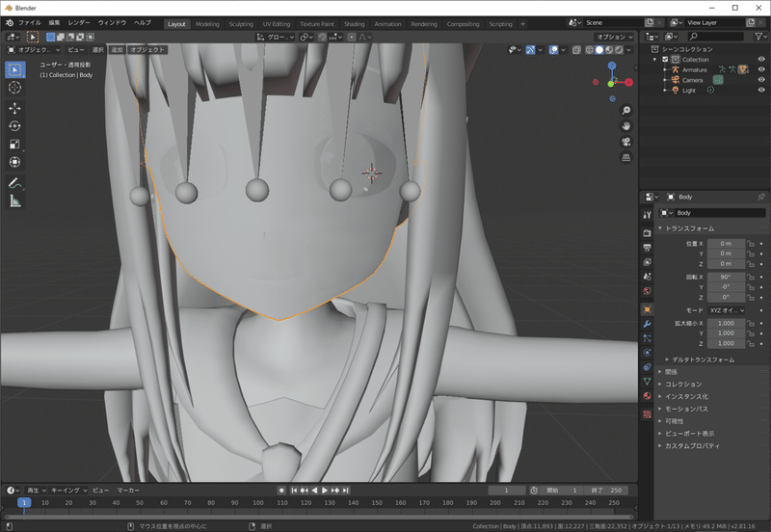Image resolution: width=771 pixels, height=532 pixels.
Task: Click the Scale Z value field
Action: [726, 343]
